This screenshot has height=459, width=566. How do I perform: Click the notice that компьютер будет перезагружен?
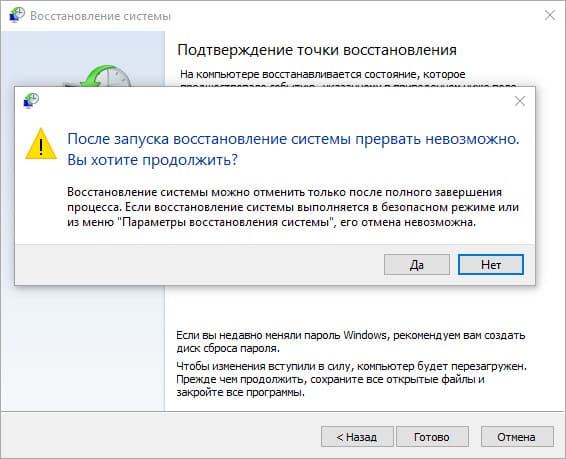click(352, 379)
